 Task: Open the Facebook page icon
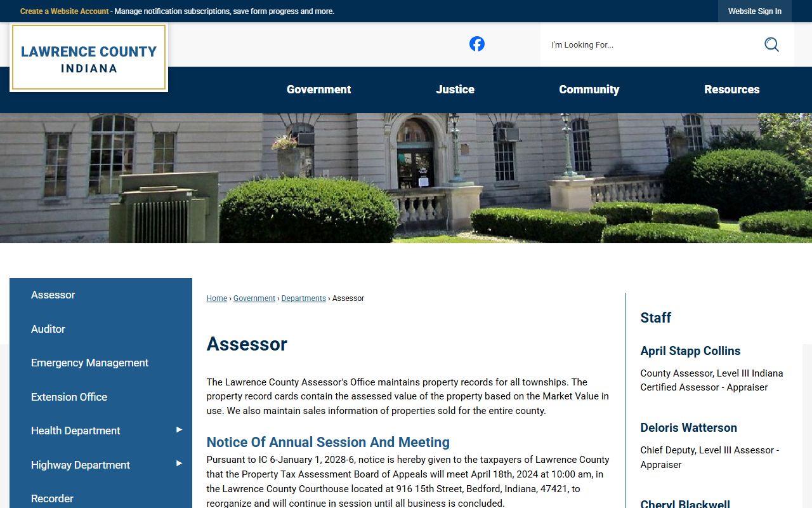click(477, 44)
